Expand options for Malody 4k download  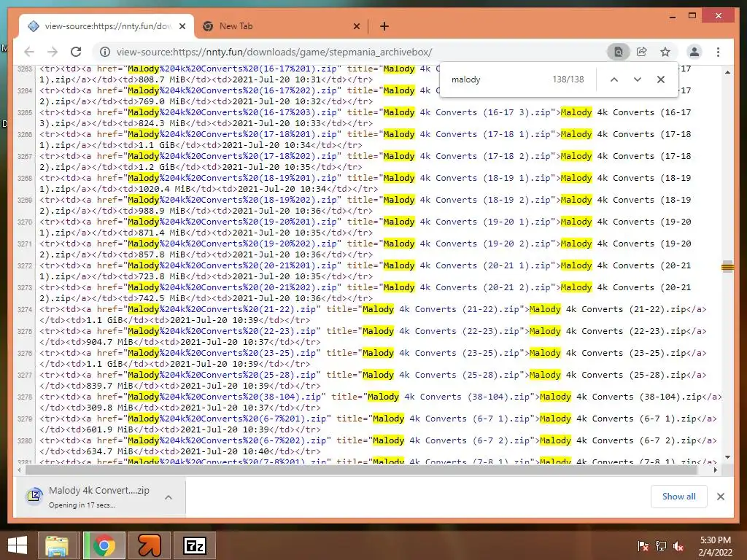pyautogui.click(x=169, y=497)
